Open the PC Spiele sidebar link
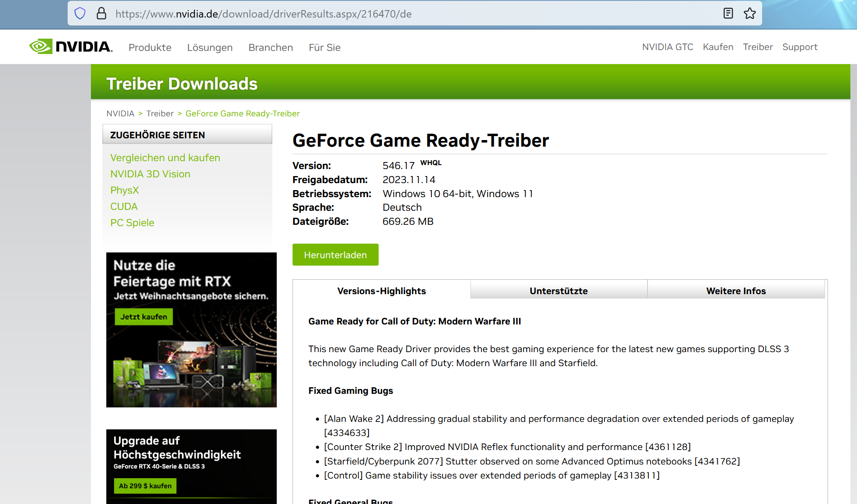The width and height of the screenshot is (857, 504). click(x=132, y=223)
